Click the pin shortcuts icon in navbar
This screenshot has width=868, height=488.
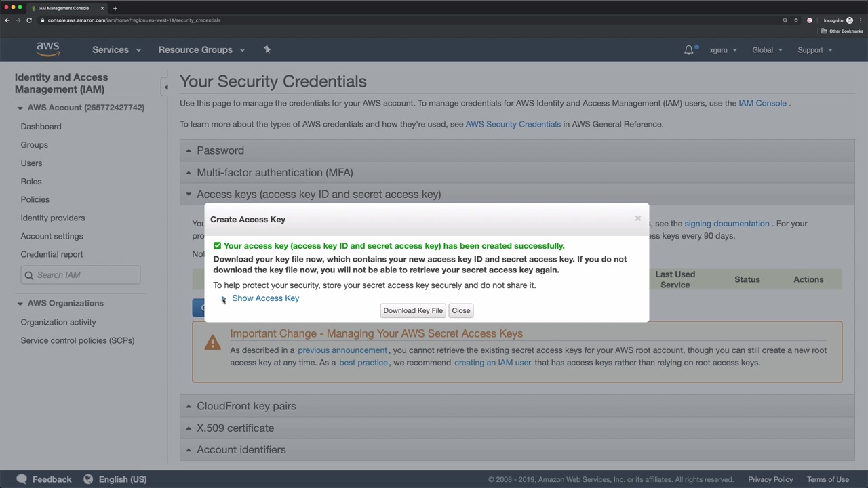(x=267, y=49)
